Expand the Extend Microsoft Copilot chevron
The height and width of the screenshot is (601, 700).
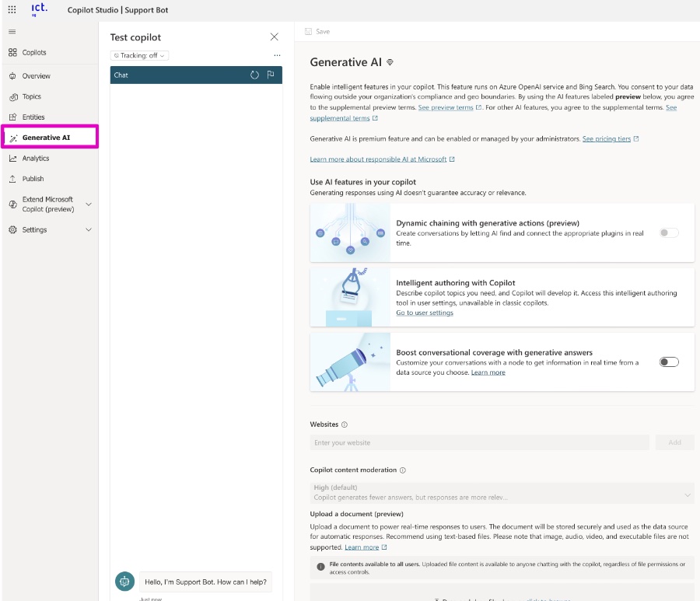coord(89,204)
